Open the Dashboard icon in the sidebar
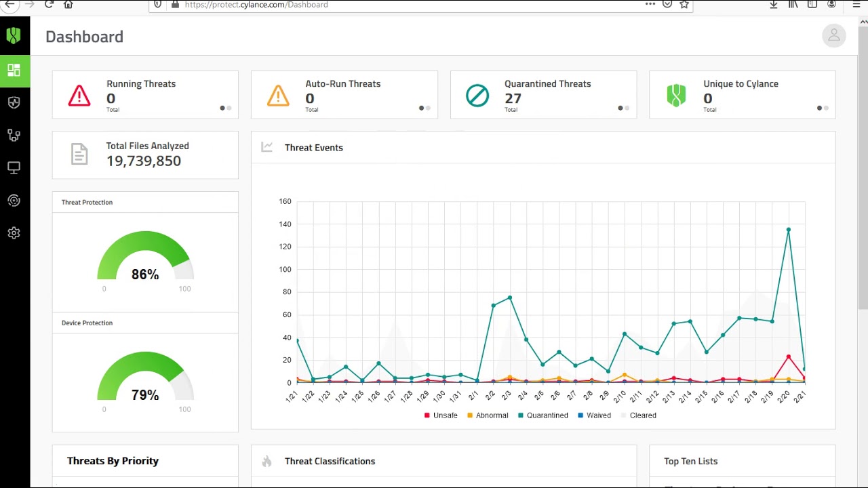Viewport: 868px width, 488px height. [x=14, y=70]
